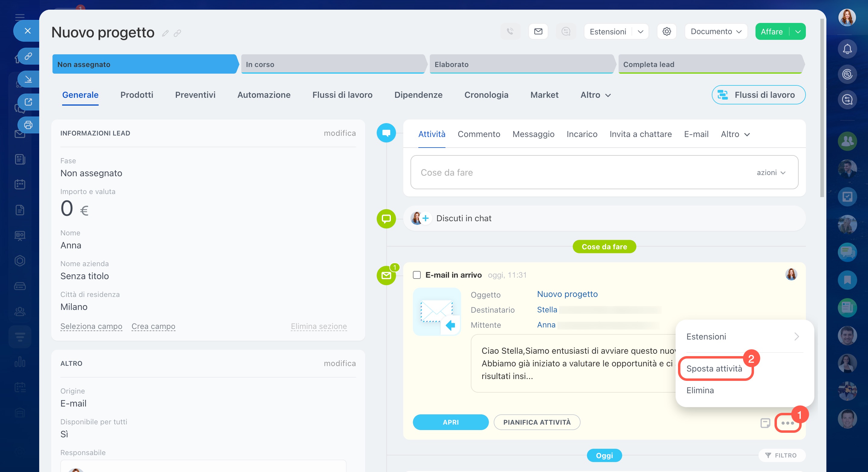Switch to the Prodotti tab
Screen dimensions: 868x472
pyautogui.click(x=136, y=95)
